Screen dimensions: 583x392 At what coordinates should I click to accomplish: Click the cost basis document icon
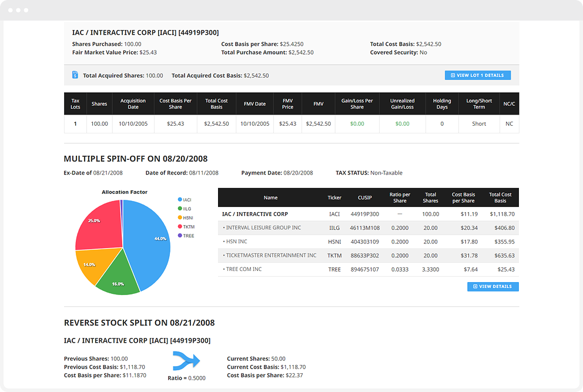pos(75,75)
